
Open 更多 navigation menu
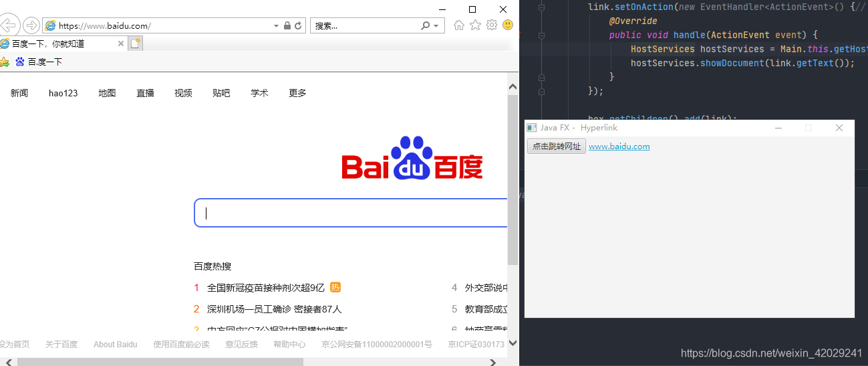pyautogui.click(x=297, y=93)
